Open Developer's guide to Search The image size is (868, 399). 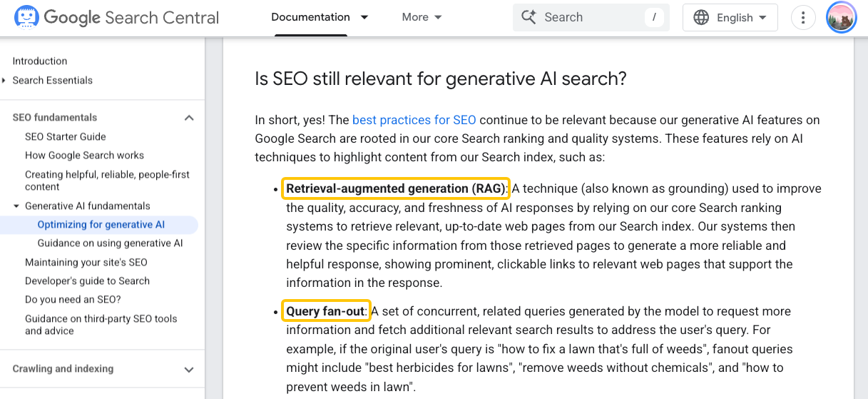87,281
